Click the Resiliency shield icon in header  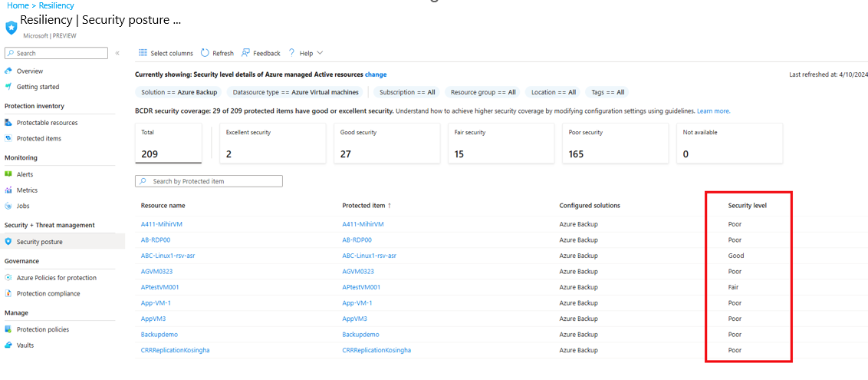[x=11, y=28]
